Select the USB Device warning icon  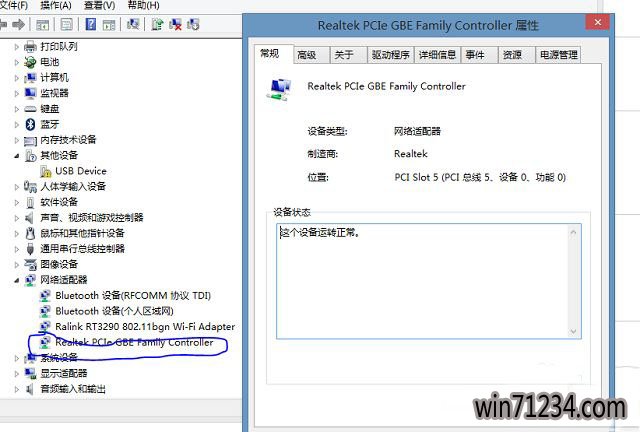(46, 171)
